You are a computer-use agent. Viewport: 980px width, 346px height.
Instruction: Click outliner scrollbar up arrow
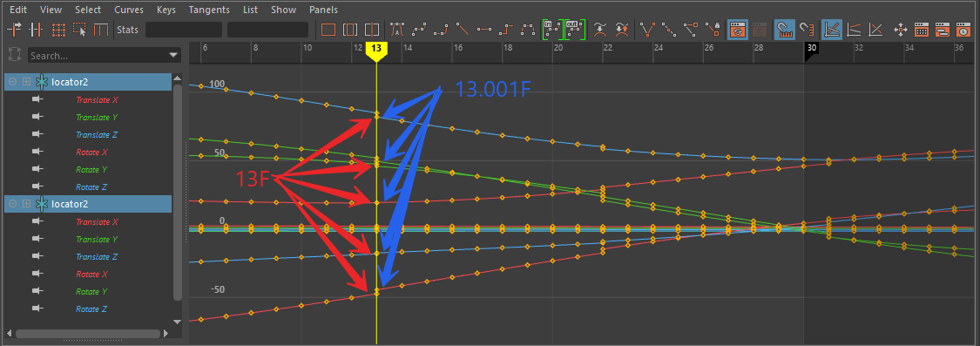click(x=177, y=78)
